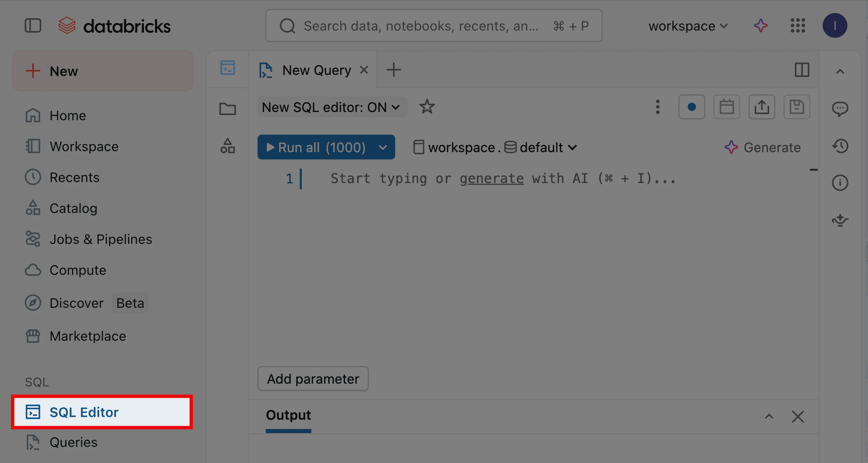This screenshot has height=463, width=868.
Task: Open Catalog in the sidebar
Action: coord(73,208)
